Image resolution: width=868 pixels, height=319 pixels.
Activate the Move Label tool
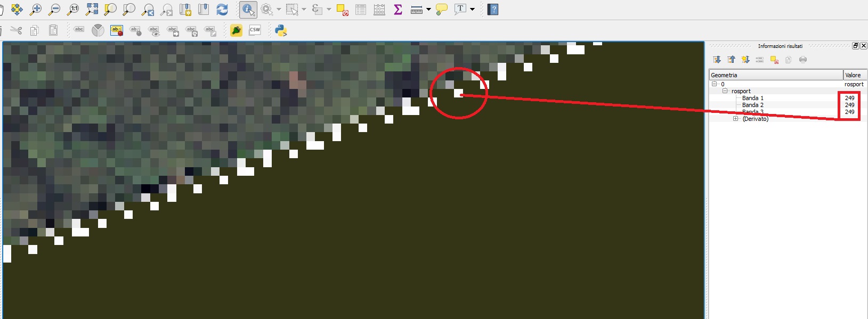tap(173, 30)
